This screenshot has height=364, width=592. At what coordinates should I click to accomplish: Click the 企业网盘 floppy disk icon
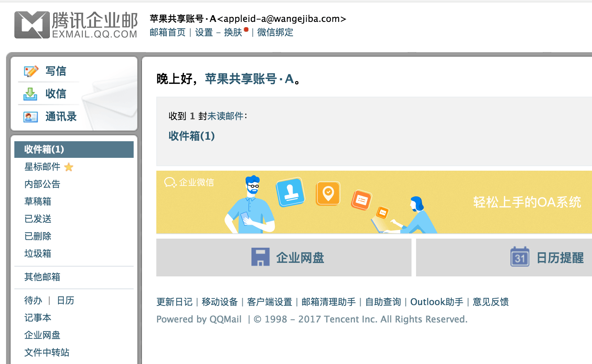coord(261,257)
